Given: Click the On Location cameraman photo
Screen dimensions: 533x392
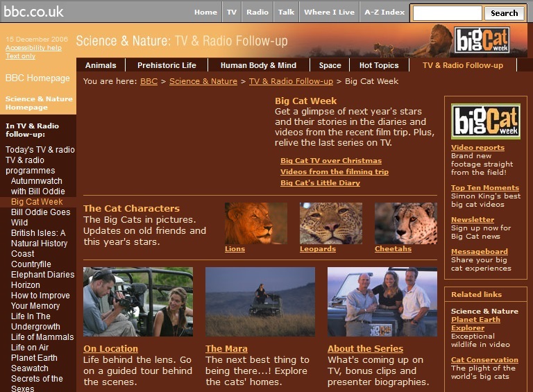Looking at the screenshot, I should (x=138, y=302).
